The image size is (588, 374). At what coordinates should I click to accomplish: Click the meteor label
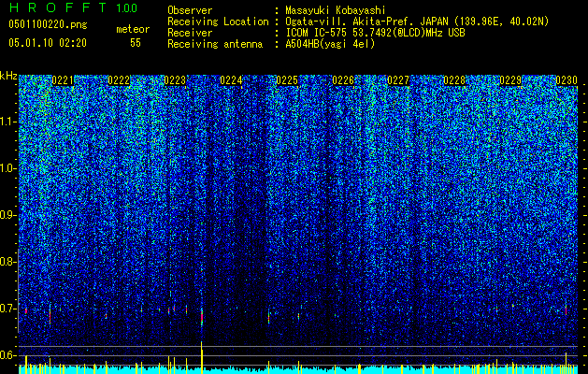pyautogui.click(x=133, y=29)
